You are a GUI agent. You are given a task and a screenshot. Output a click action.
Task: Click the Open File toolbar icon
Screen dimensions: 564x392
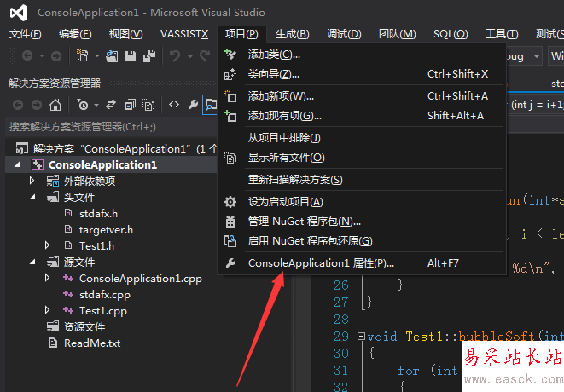click(112, 55)
